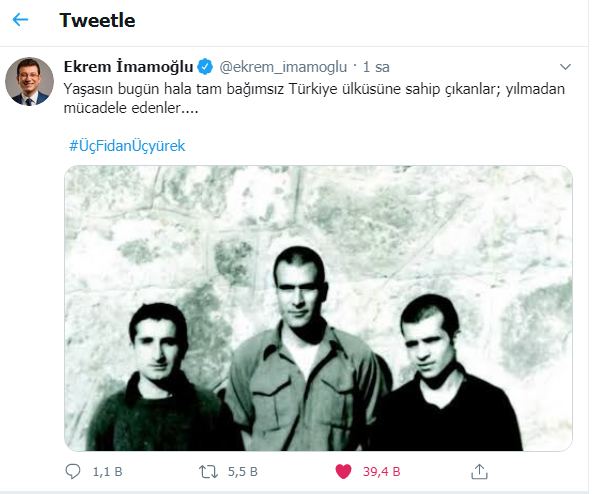Click the verified badge next to the name

205,67
